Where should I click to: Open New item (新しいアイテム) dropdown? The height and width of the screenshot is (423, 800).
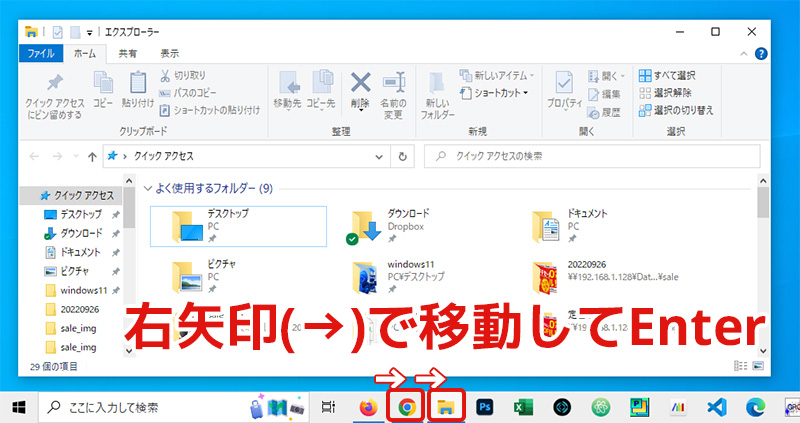pyautogui.click(x=497, y=76)
